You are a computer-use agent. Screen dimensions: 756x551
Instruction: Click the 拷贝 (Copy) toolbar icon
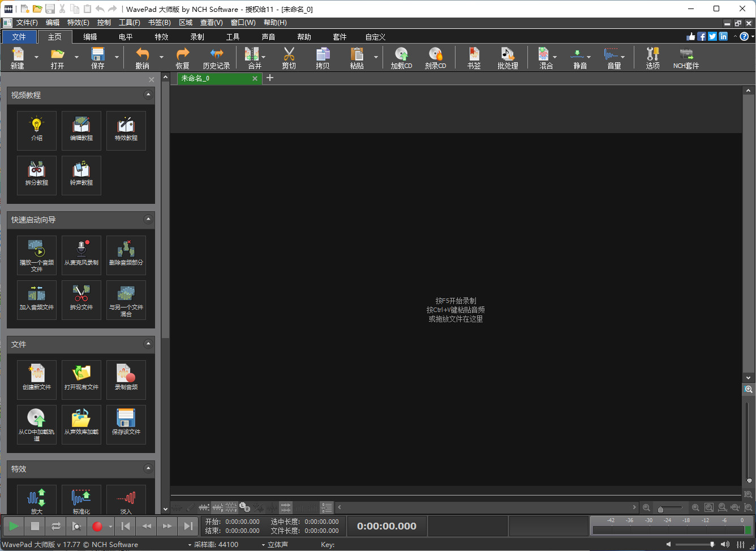(x=323, y=58)
